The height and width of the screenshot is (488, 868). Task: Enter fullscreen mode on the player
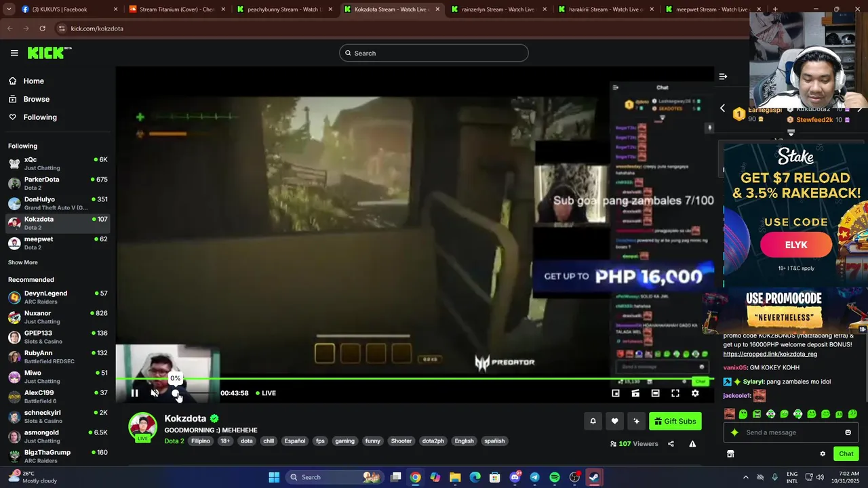pos(675,393)
